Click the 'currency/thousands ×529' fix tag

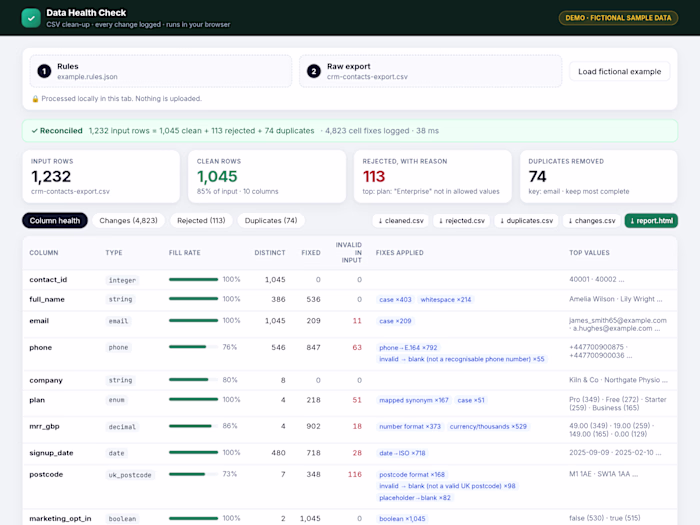[x=488, y=426]
